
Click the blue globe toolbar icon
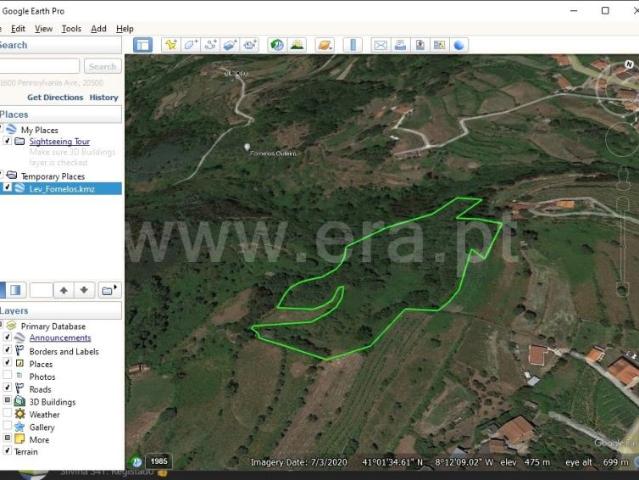coord(459,45)
